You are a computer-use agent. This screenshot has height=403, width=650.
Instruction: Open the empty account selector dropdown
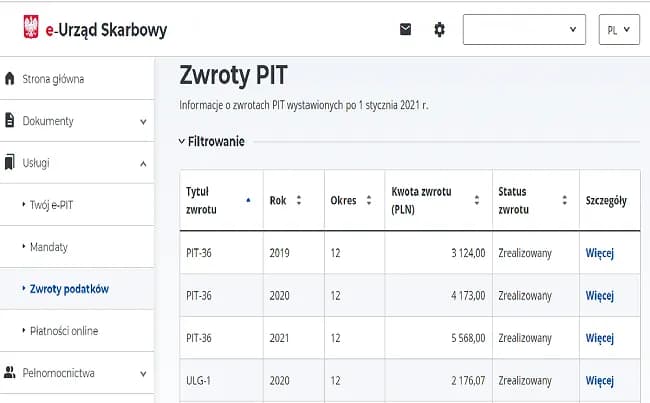point(524,30)
